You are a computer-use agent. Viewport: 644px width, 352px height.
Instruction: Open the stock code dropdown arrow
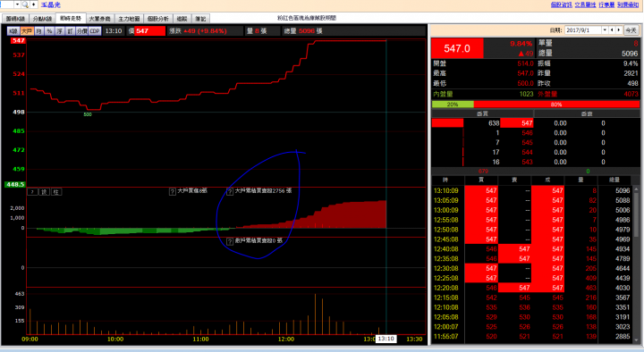[17, 4]
